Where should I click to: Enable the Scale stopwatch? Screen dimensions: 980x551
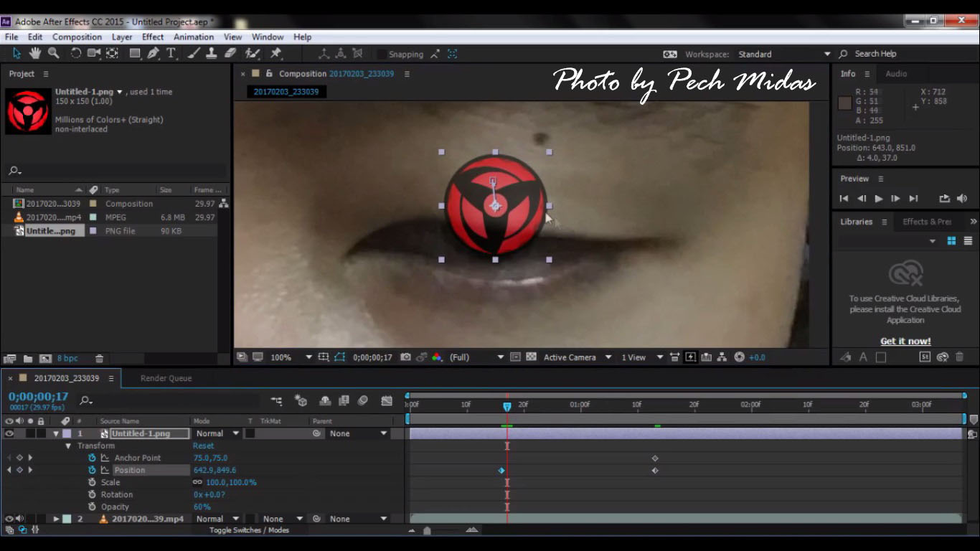pyautogui.click(x=92, y=482)
